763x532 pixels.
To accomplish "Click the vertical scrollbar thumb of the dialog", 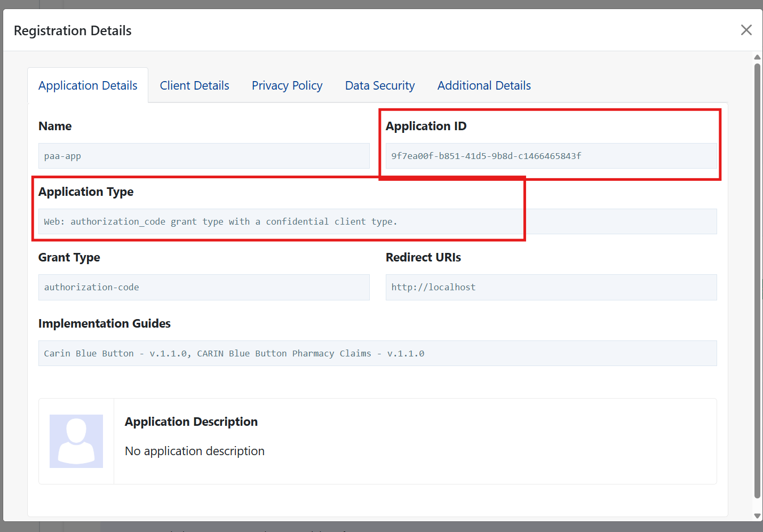I will click(x=757, y=281).
